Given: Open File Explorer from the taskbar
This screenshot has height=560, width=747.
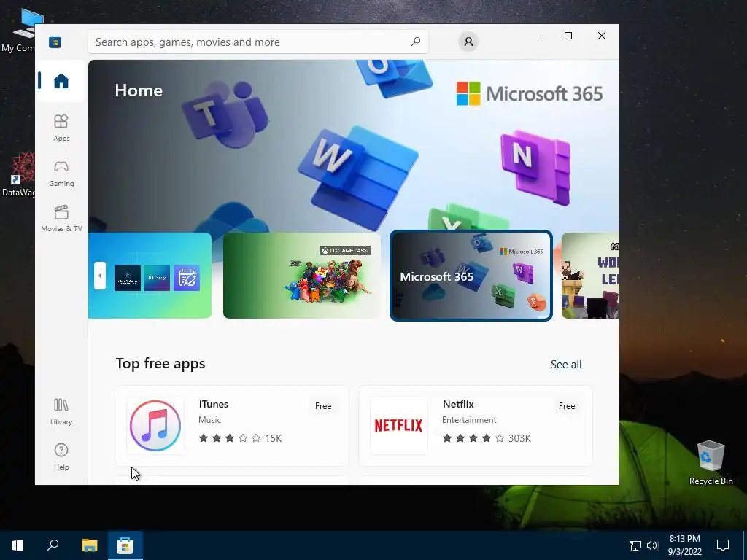Looking at the screenshot, I should tap(89, 545).
